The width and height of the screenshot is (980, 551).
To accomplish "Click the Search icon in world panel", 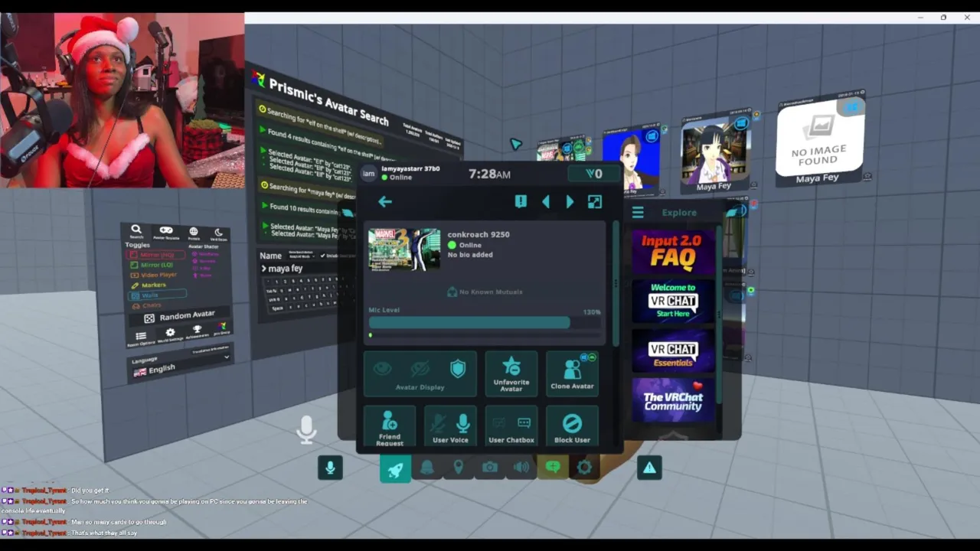I will [x=136, y=230].
